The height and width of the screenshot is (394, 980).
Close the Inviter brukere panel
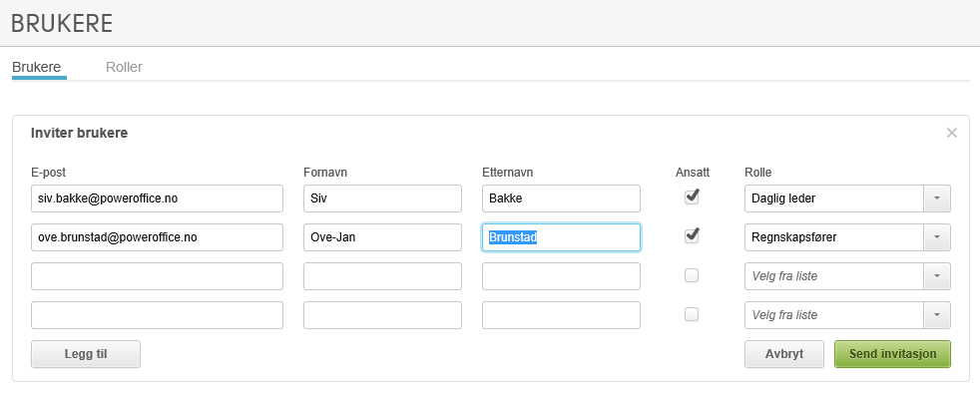(x=951, y=133)
